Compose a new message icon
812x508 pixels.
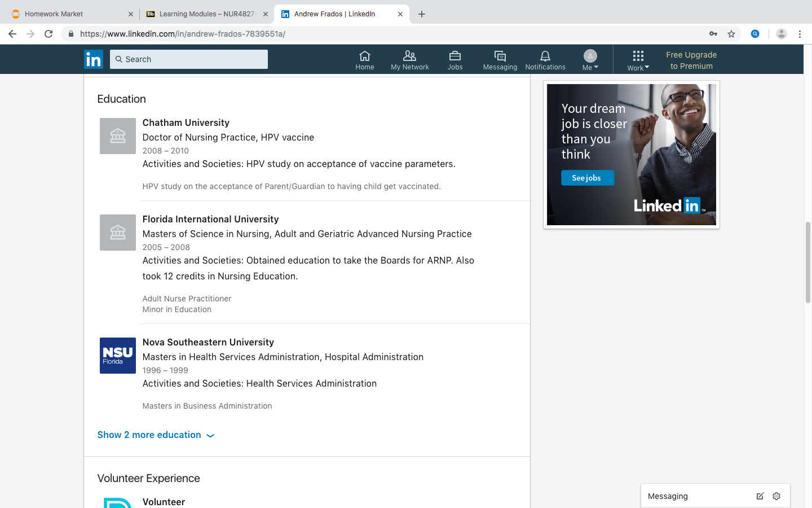(x=760, y=496)
